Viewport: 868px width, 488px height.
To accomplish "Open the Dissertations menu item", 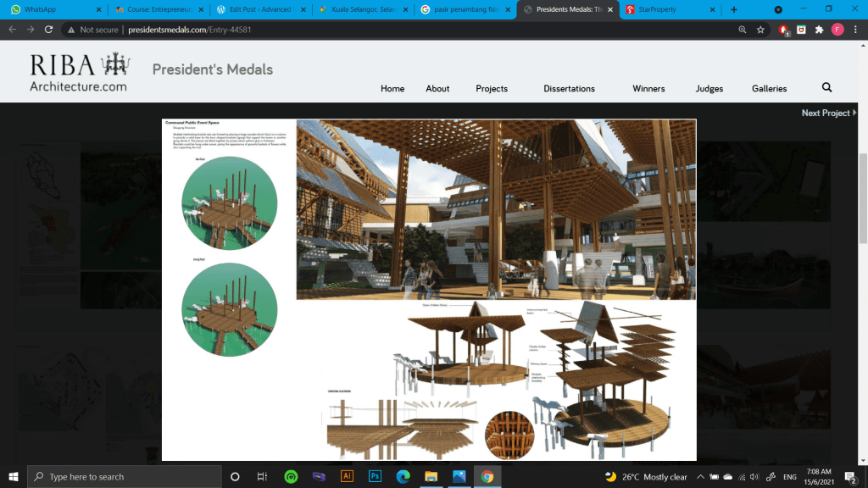I will [569, 88].
